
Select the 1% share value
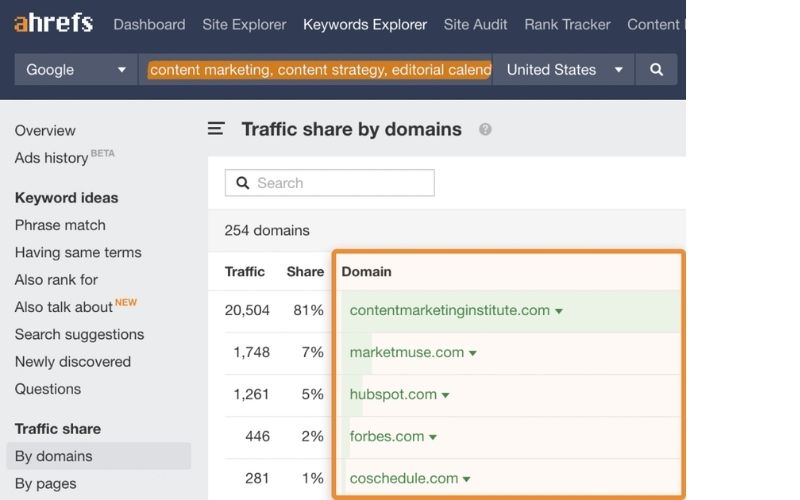click(313, 478)
